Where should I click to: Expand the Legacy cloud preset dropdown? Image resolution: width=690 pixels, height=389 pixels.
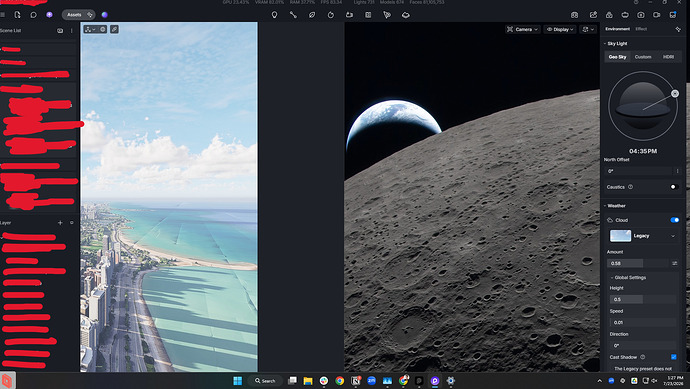(x=642, y=236)
